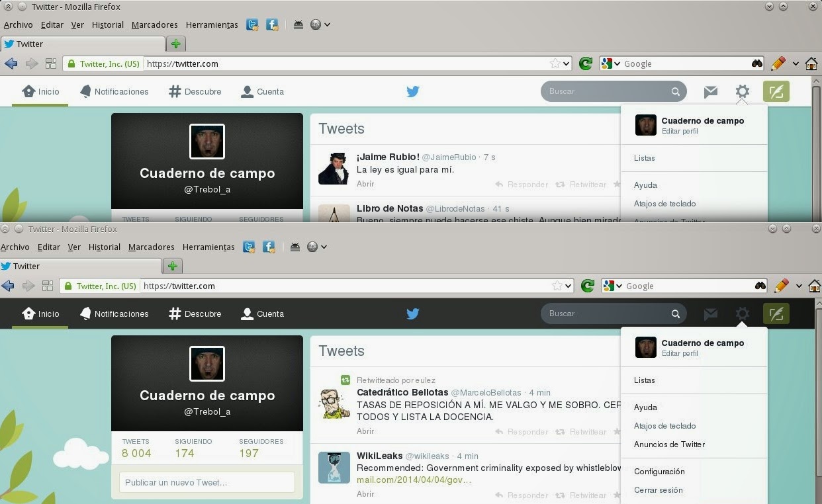This screenshot has height=504, width=822.
Task: Open mail.com link in WikiLeaks tweet
Action: (414, 480)
